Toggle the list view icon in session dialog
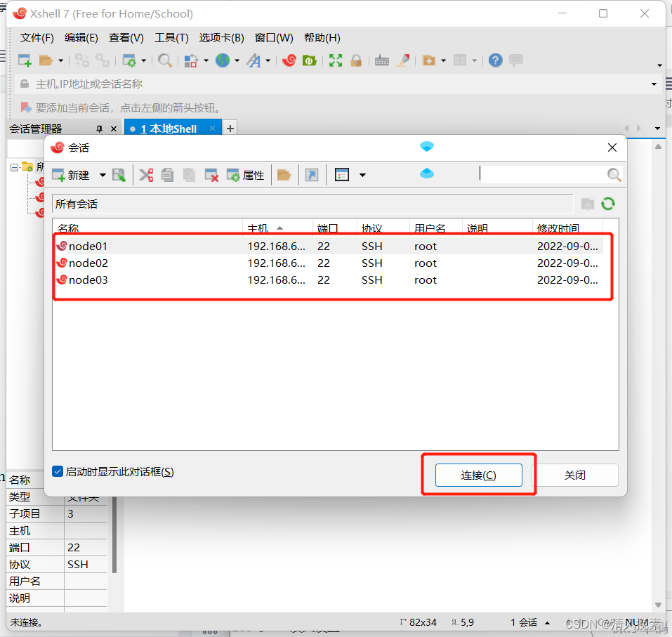Viewport: 672px width, 637px height. (x=342, y=174)
